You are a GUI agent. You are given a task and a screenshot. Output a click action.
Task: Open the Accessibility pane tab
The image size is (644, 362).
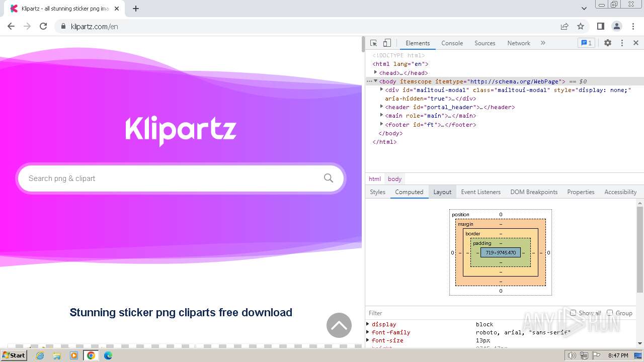pos(620,192)
